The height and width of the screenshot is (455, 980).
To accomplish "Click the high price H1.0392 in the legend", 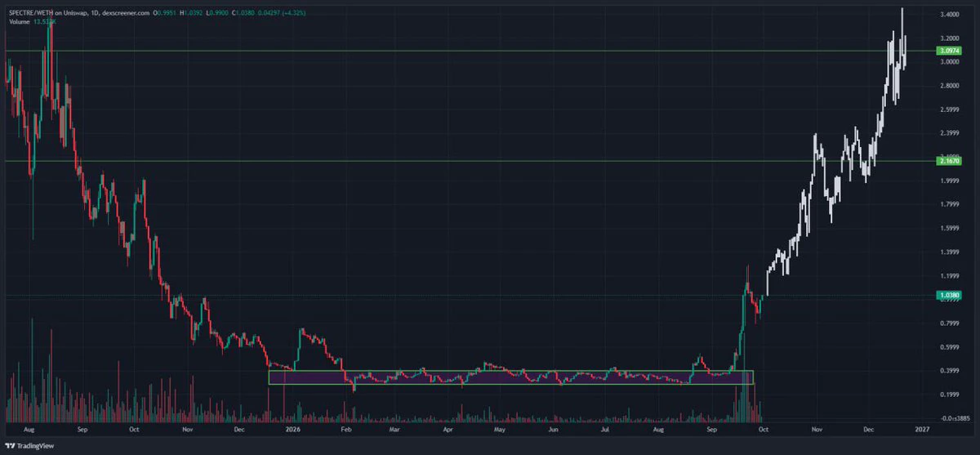I will [x=191, y=13].
